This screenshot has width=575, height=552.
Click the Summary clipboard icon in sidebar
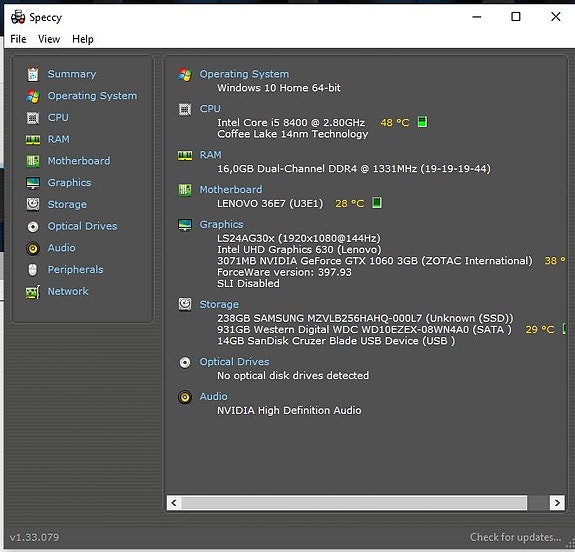[33, 74]
